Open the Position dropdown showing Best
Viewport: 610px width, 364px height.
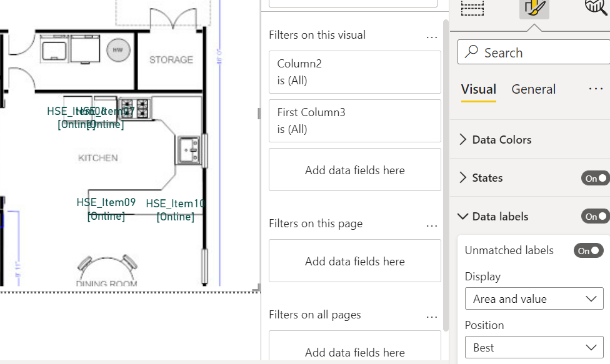(534, 347)
